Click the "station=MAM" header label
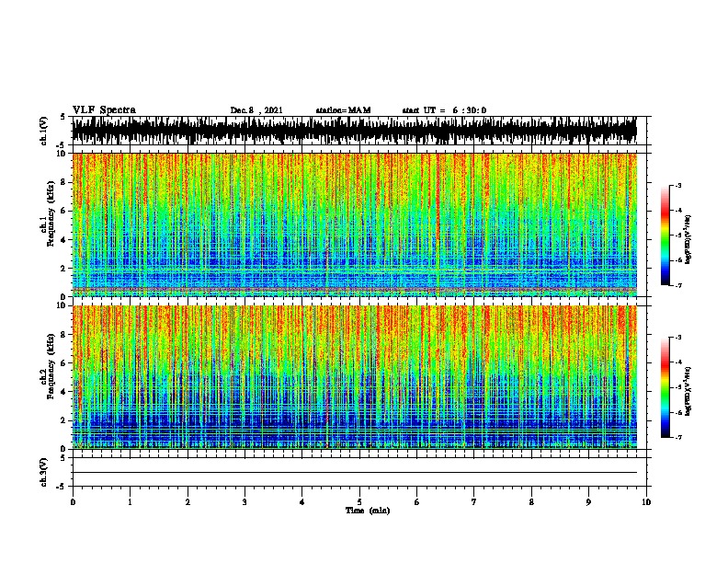Screen dimensions: 728x563 click(x=343, y=110)
